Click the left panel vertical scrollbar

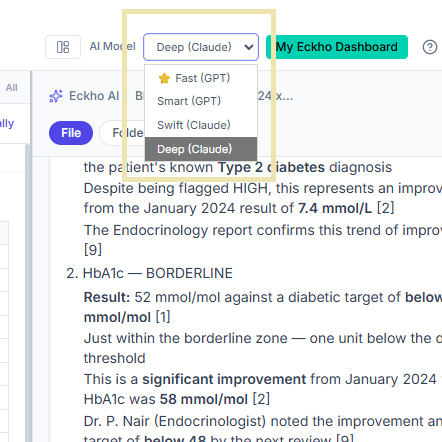coord(28,293)
